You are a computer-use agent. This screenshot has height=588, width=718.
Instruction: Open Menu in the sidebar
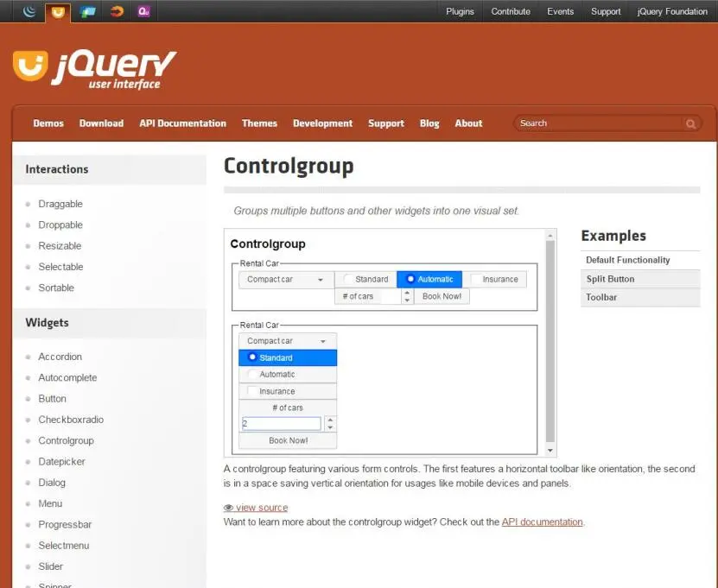[x=50, y=503]
